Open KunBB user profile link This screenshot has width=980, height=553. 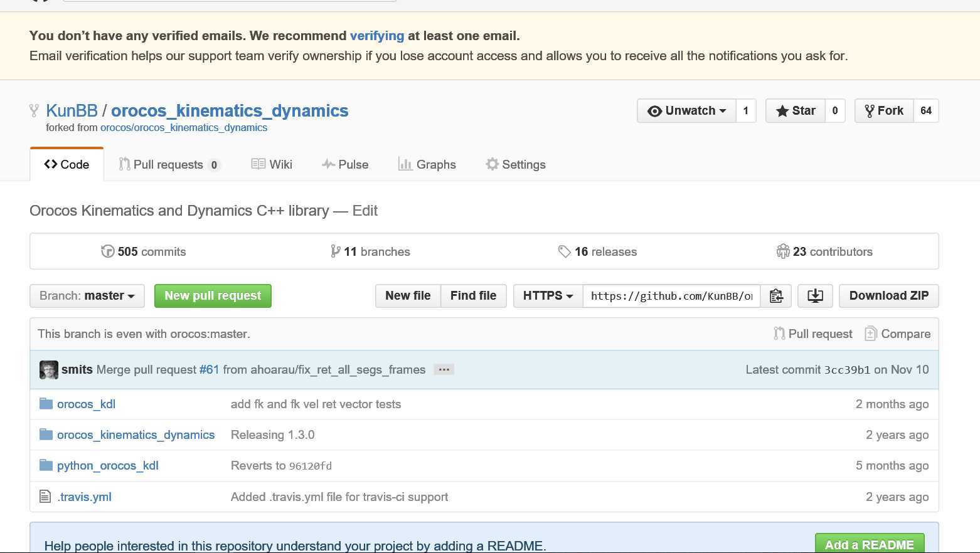(x=72, y=111)
